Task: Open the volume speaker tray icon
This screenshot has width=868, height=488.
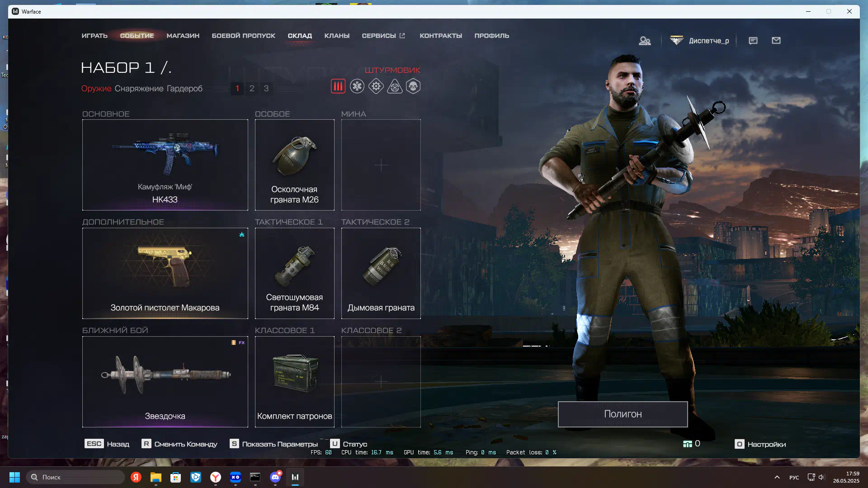Action: coord(821,477)
